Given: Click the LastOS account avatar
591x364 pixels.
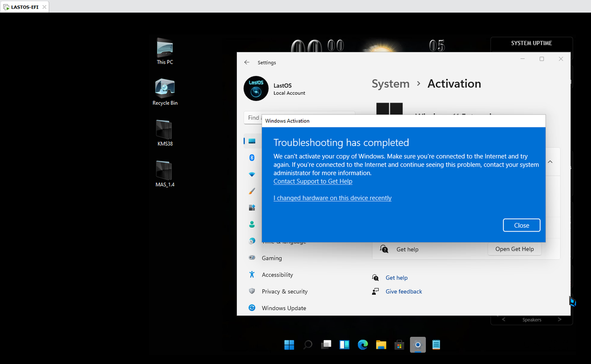Looking at the screenshot, I should (x=256, y=89).
